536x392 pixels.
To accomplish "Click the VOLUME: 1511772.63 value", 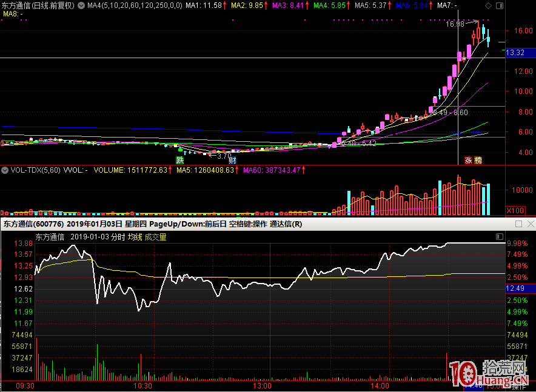I will 130,170.
